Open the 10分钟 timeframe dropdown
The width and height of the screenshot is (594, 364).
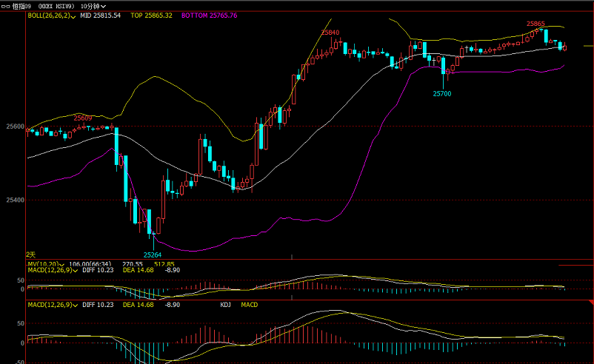(x=93, y=7)
